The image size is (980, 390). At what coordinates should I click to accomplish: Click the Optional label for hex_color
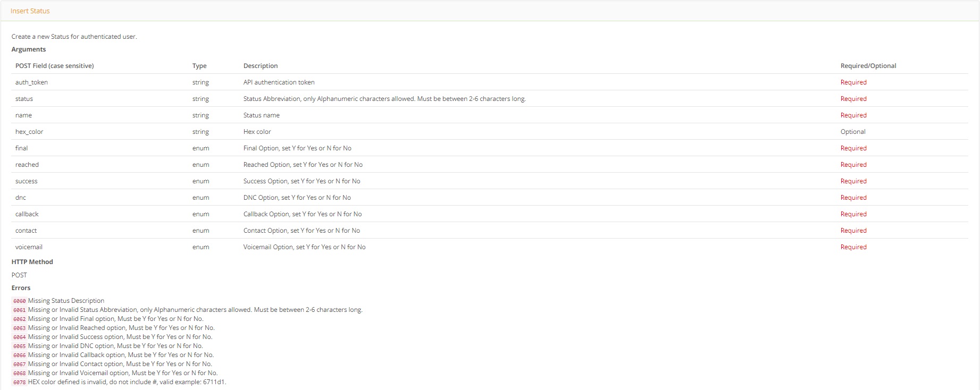pos(852,132)
